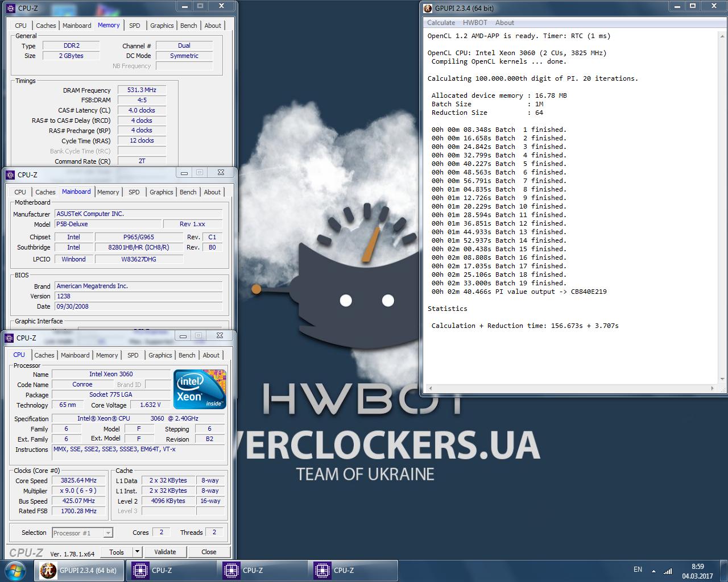Click top CPU-Z window title icon
The image size is (728, 582).
tap(11, 8)
